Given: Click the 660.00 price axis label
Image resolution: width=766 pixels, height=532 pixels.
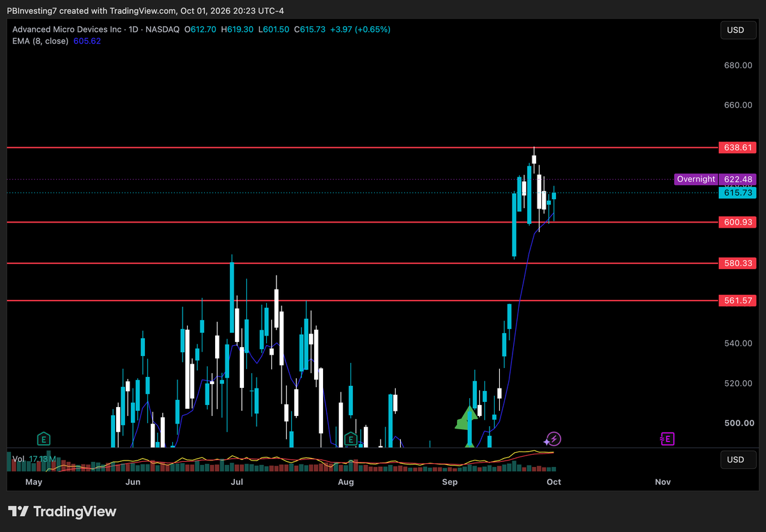Looking at the screenshot, I should coord(737,105).
